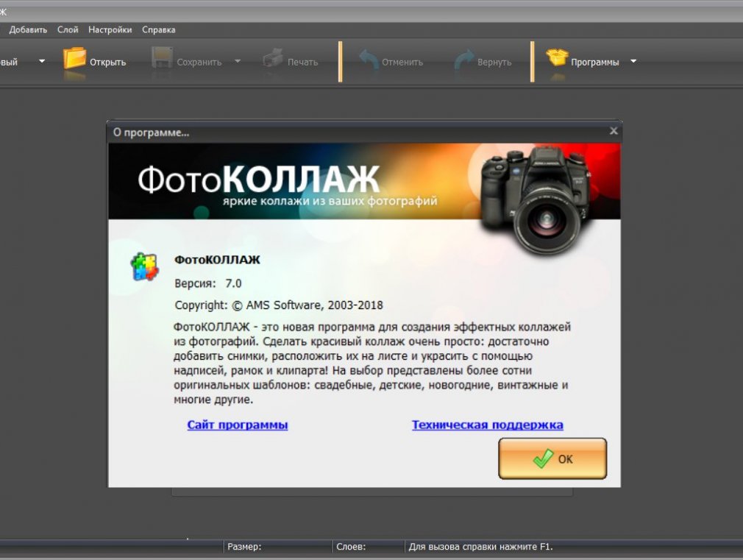The width and height of the screenshot is (743, 560).
Task: Click the Сохранить toolbar label
Action: pyautogui.click(x=199, y=62)
